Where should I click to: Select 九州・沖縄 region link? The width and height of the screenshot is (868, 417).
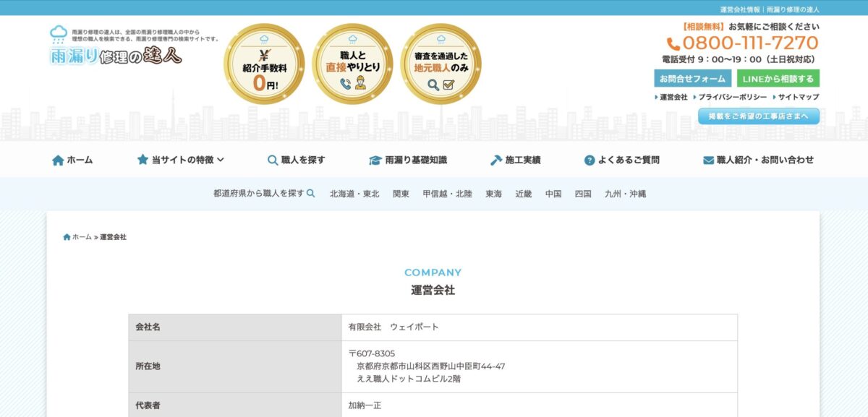pos(625,194)
